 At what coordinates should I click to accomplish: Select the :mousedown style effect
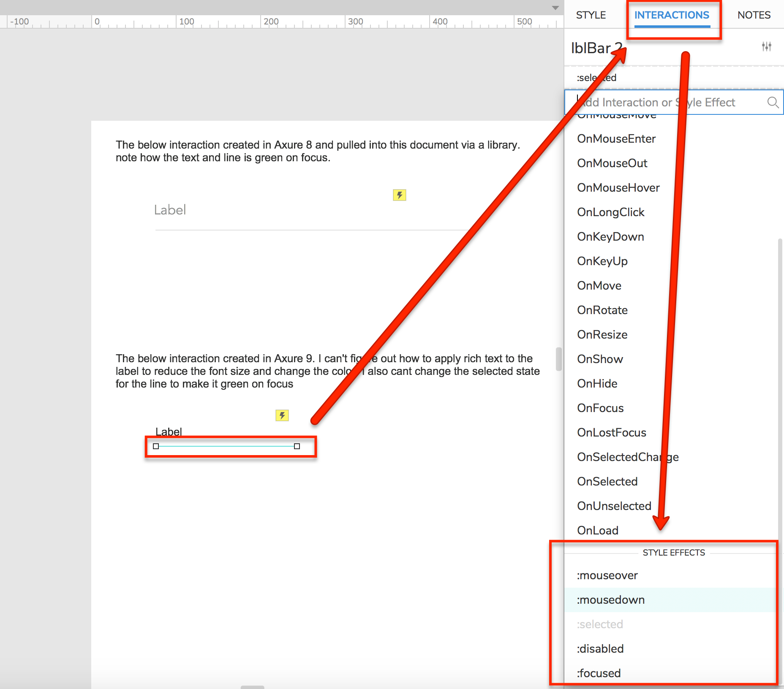point(610,599)
